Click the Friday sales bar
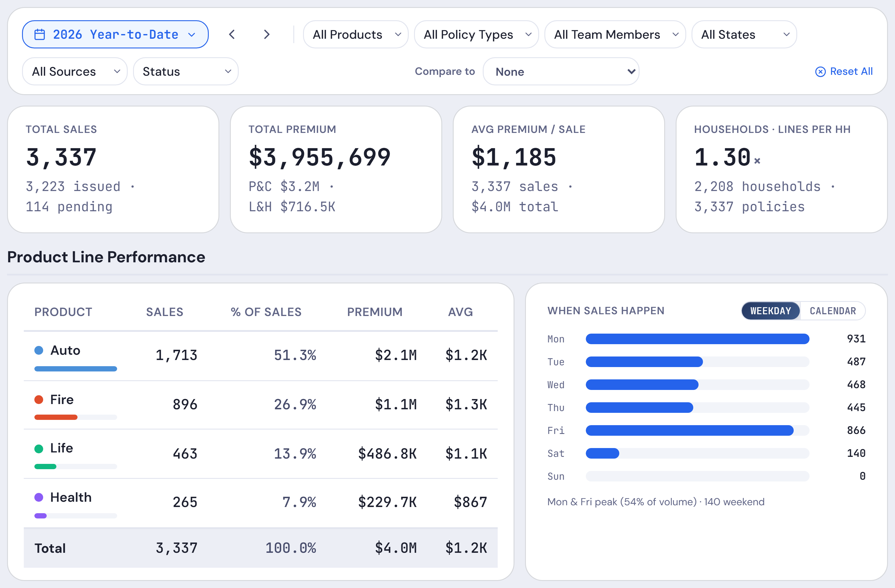 coord(698,430)
